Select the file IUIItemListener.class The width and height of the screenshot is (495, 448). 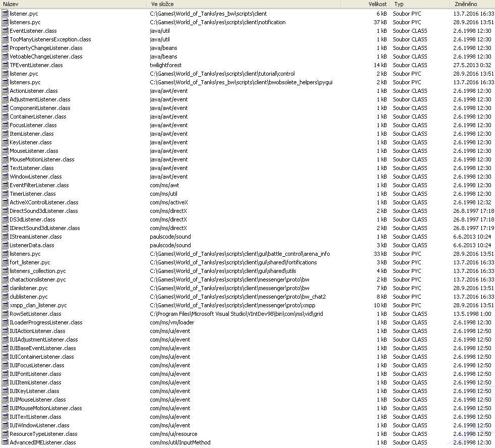(x=35, y=382)
